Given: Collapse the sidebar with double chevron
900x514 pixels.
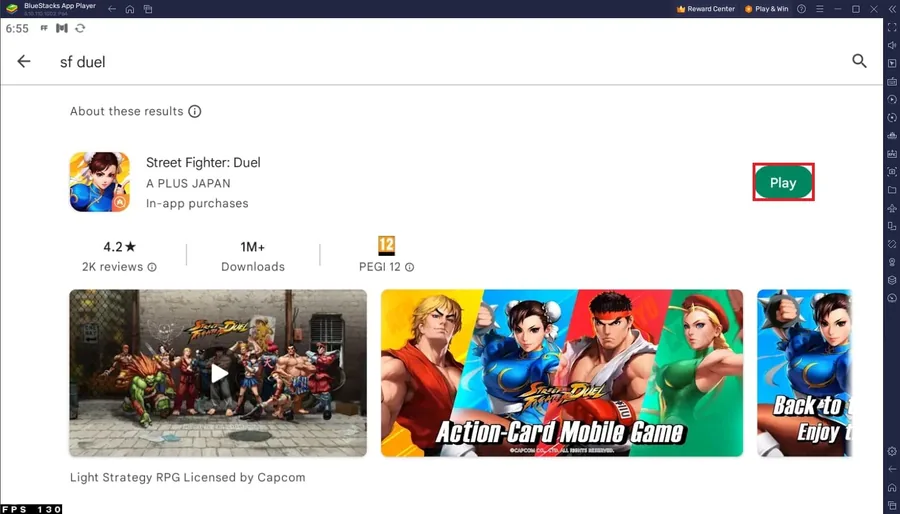Looking at the screenshot, I should pos(892,9).
